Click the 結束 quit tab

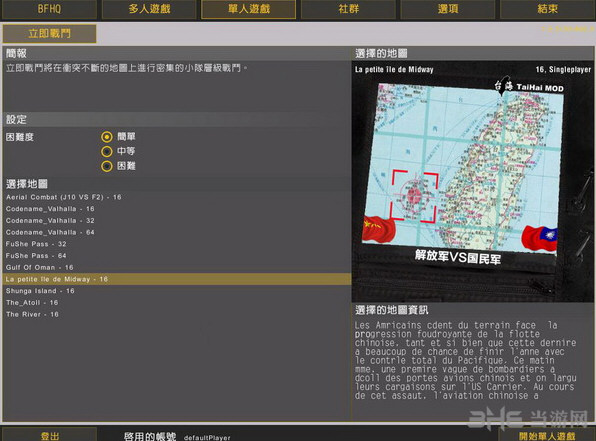click(547, 9)
